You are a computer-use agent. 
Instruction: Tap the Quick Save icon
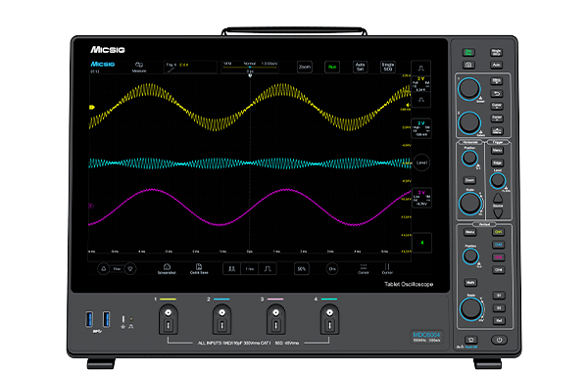tap(199, 269)
